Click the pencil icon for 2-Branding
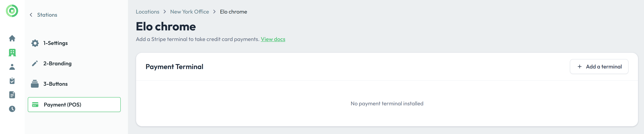This screenshot has width=644, height=134. (x=35, y=64)
